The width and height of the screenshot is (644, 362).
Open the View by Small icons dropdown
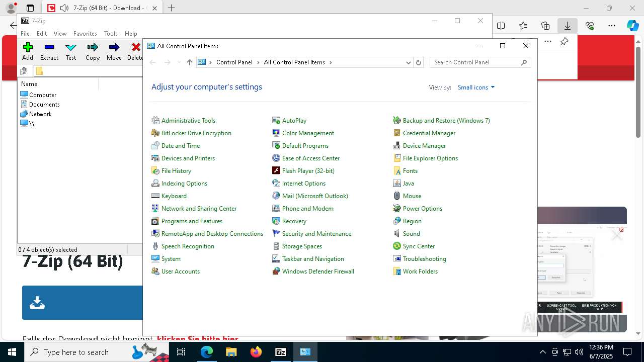476,87
